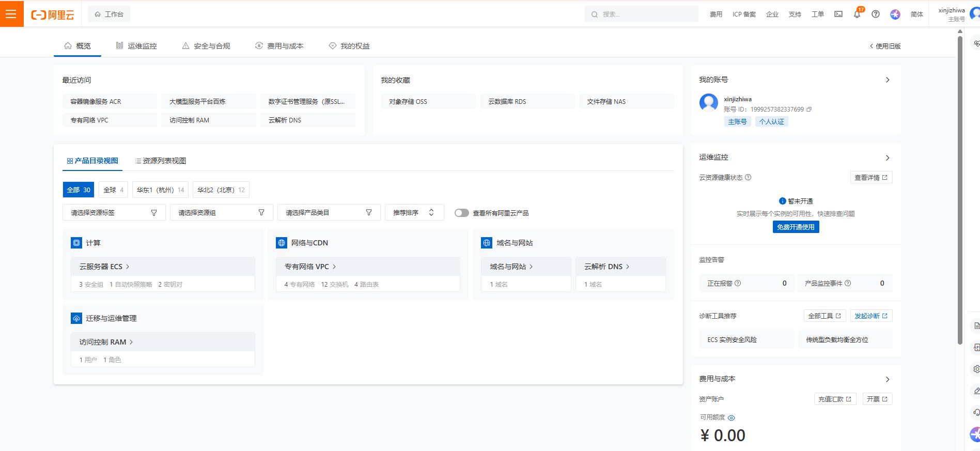
Task: Open 访问控制 RAM card under 迁移与运维管理
Action: pos(163,342)
